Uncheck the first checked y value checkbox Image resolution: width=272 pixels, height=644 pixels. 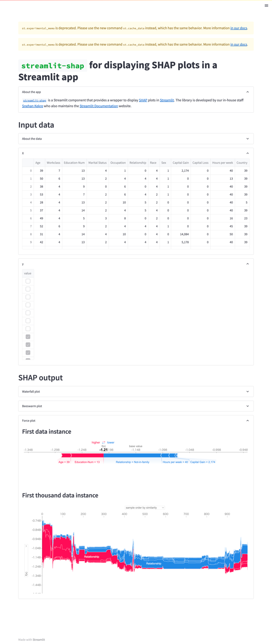[x=28, y=337]
